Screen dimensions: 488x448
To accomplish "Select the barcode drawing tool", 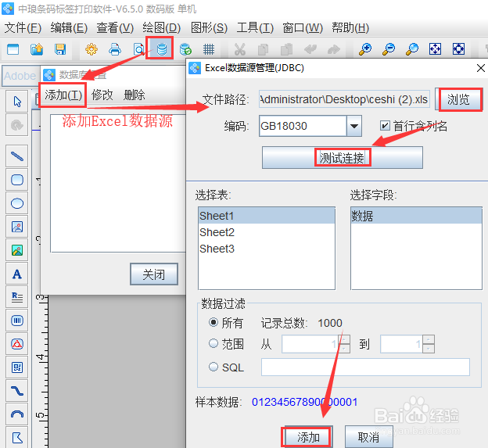I will [x=16, y=321].
